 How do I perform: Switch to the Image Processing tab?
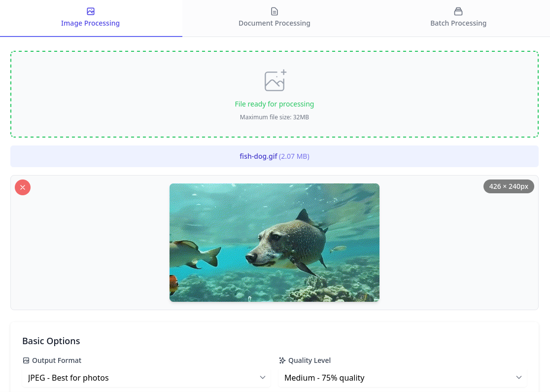coord(91,18)
